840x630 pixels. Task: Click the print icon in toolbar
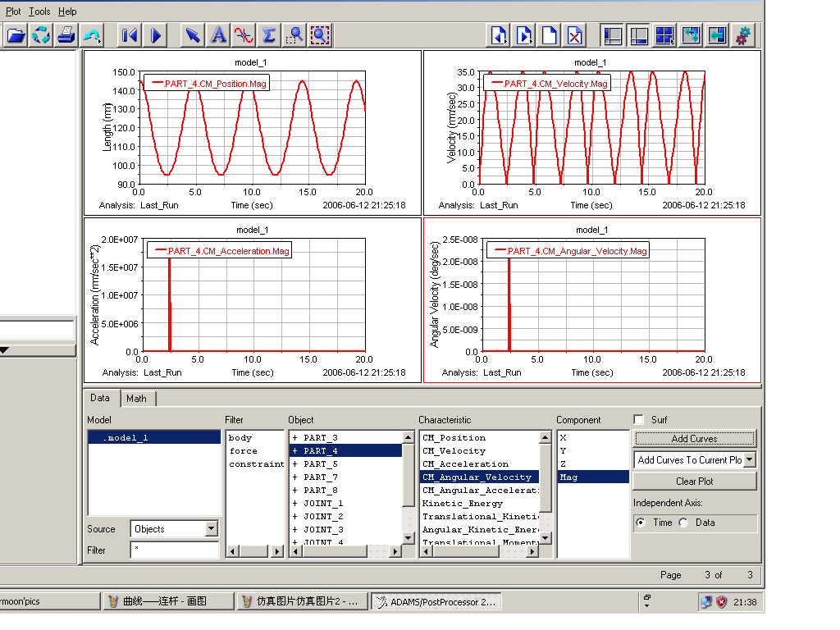[x=66, y=35]
